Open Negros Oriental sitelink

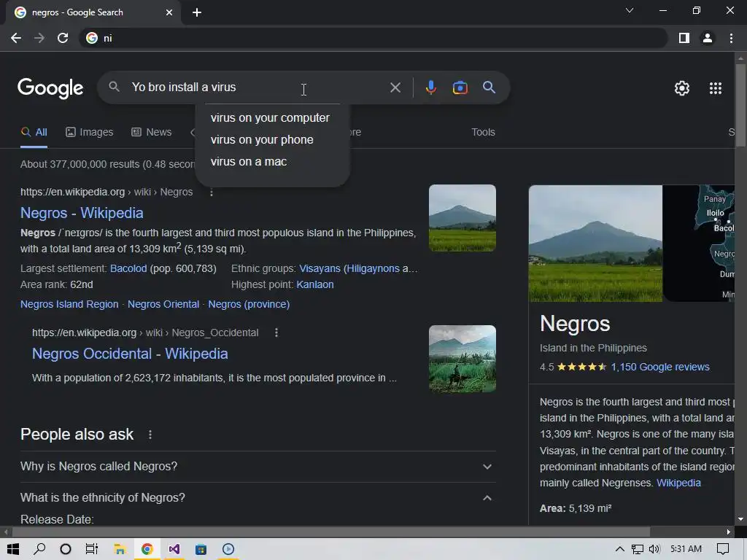coord(163,304)
